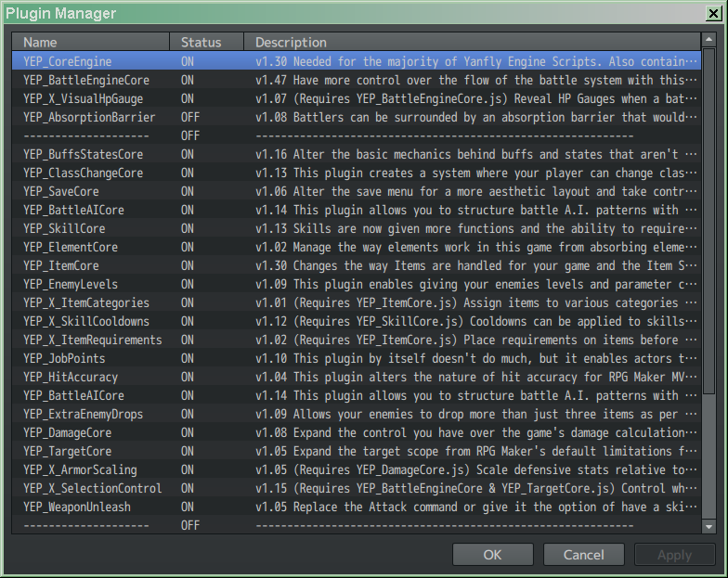Click description about Replace the Attack command

point(475,507)
